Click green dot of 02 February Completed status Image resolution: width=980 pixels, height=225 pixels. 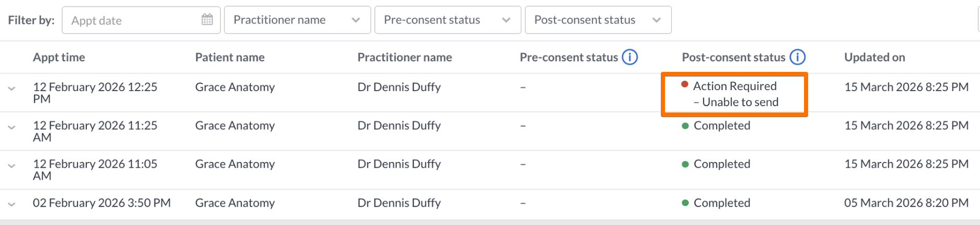685,203
